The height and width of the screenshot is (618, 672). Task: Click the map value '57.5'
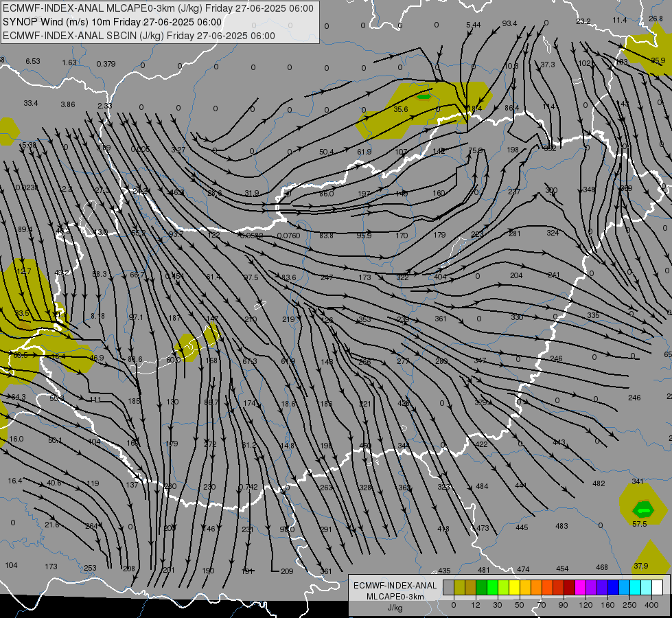point(640,524)
